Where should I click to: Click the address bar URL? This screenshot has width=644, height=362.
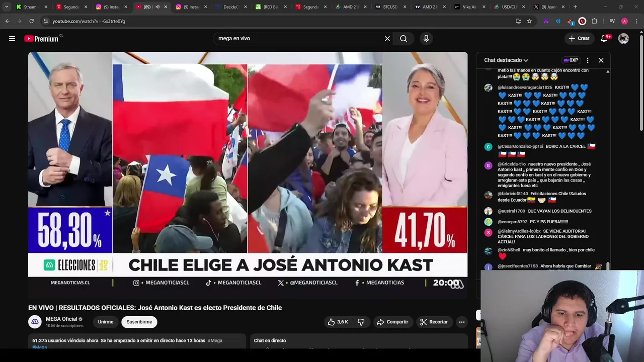tap(89, 21)
